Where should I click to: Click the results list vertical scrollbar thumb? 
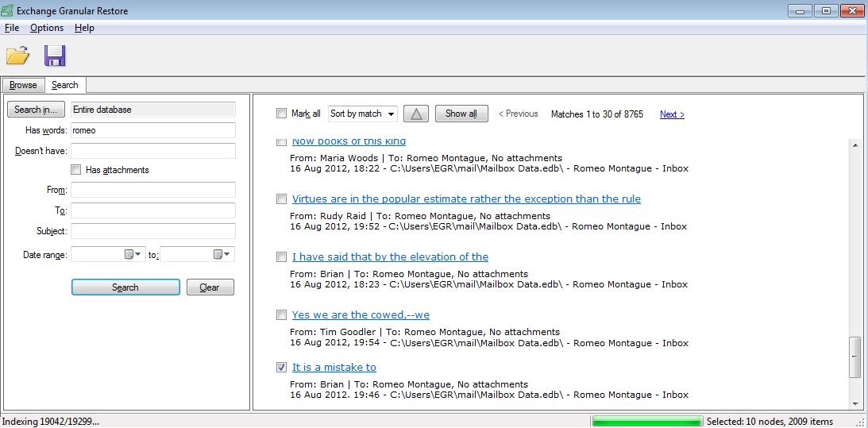854,356
